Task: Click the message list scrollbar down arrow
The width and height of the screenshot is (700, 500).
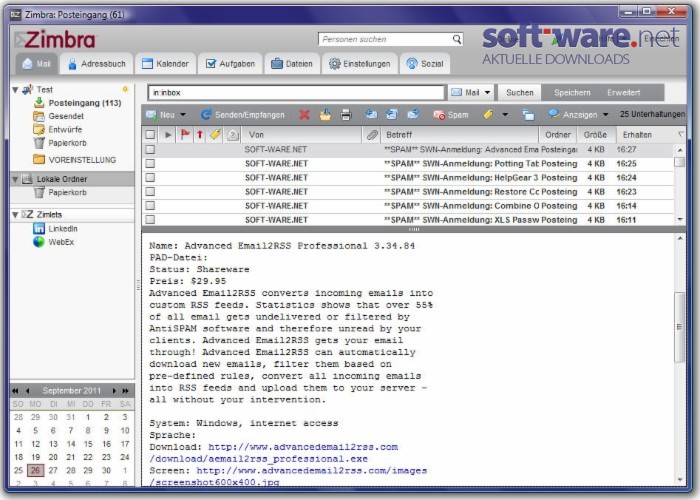Action: 679,219
